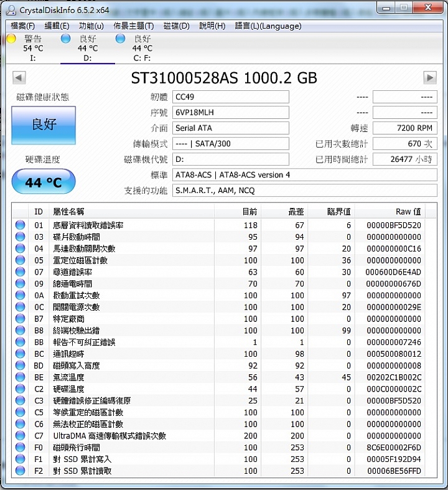Click the ID column header
Viewport: 448px width, 490px height.
tap(39, 212)
